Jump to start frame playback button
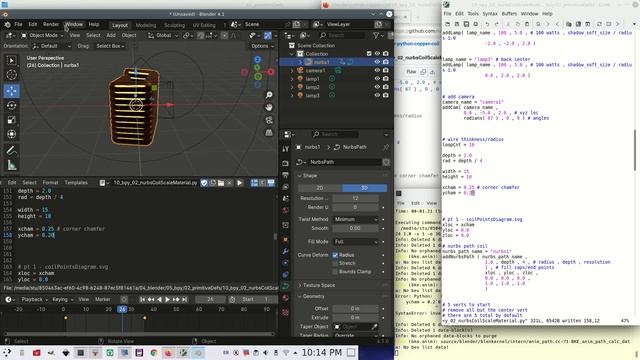 [x=142, y=300]
